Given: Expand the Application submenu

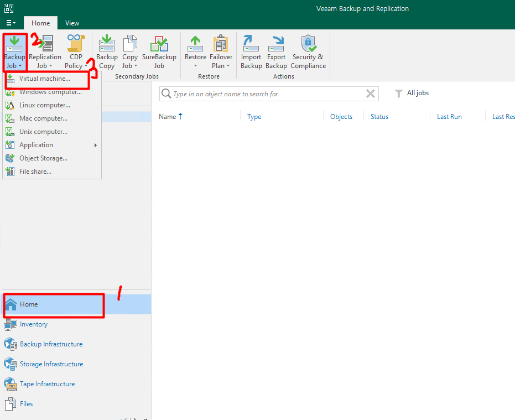Looking at the screenshot, I should pyautogui.click(x=52, y=145).
